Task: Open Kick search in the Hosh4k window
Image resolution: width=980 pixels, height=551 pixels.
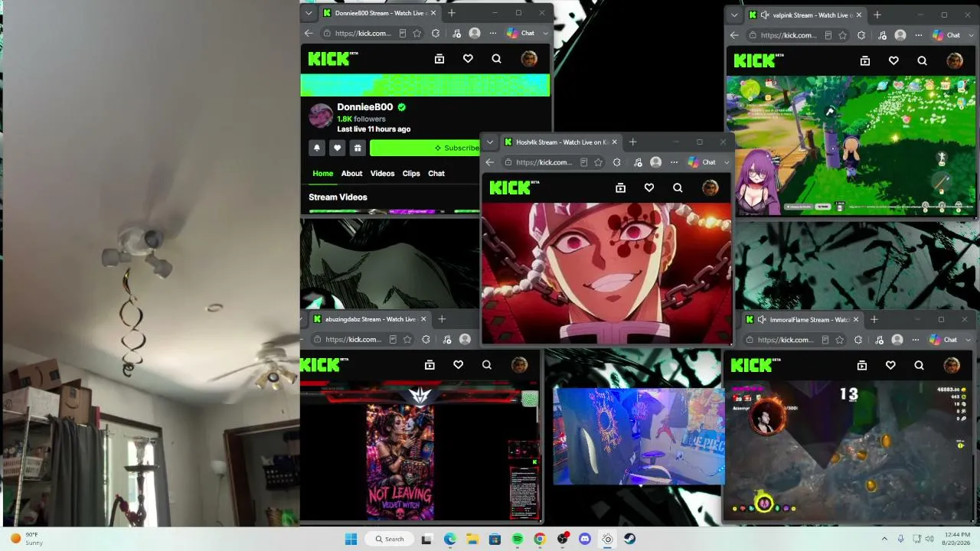Action: coord(678,187)
